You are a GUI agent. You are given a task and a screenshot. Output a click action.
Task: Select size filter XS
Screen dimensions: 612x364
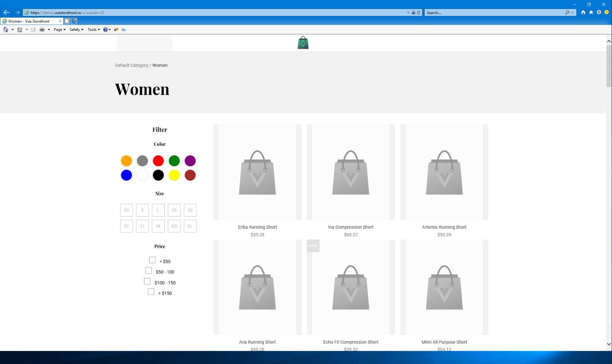[174, 226]
